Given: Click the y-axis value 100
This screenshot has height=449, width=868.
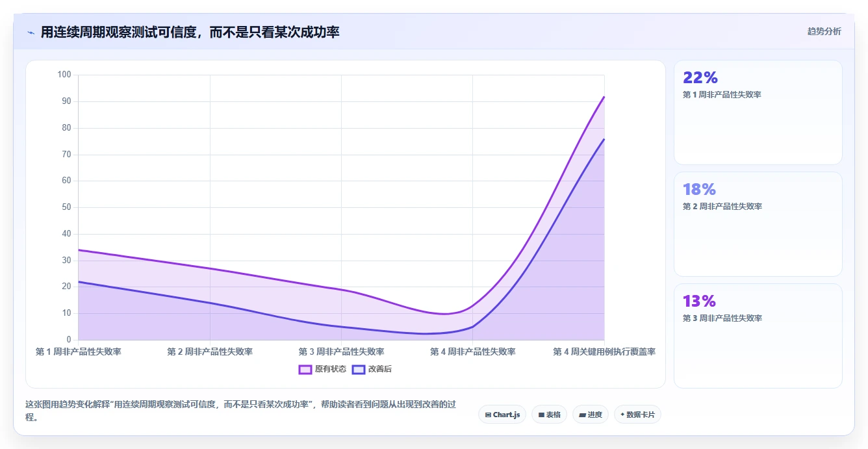Looking at the screenshot, I should click(x=64, y=75).
